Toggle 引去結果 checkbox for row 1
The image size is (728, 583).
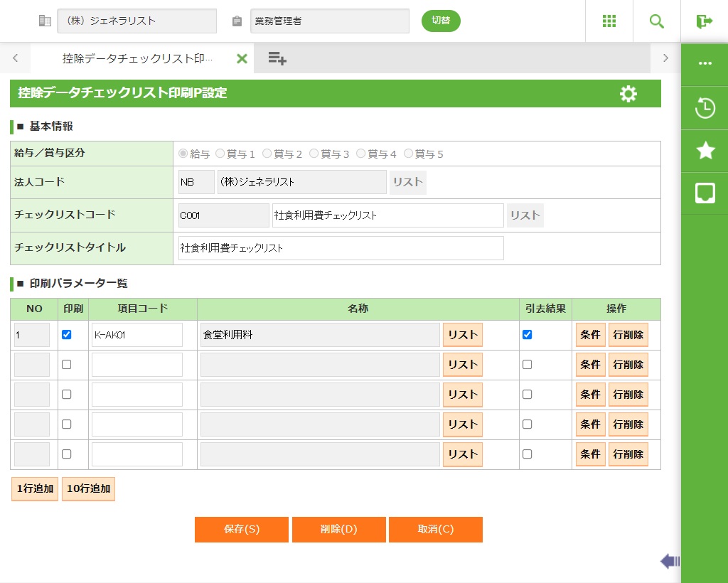[527, 335]
